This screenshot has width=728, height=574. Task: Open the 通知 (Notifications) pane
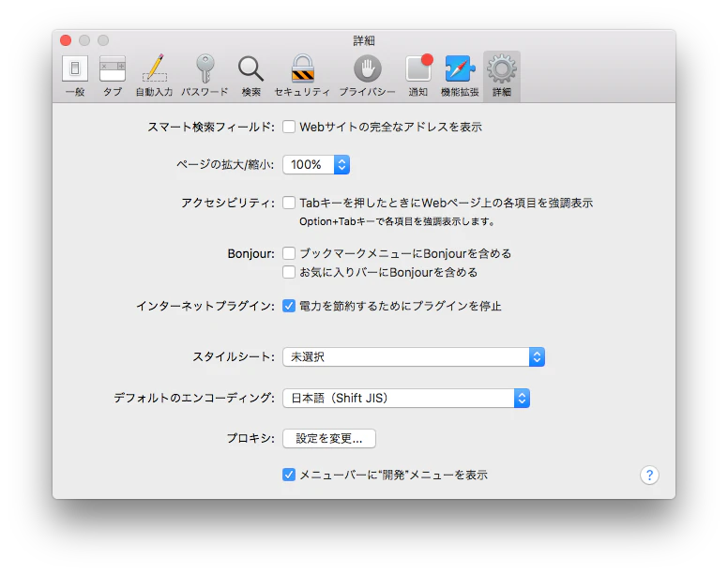418,76
